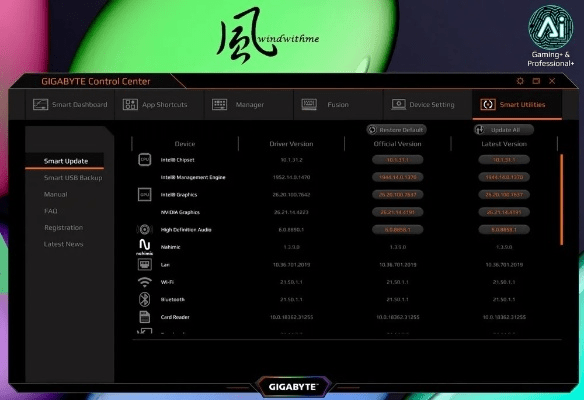The image size is (584, 400).
Task: Click the Manager tab's icon
Action: pyautogui.click(x=219, y=104)
